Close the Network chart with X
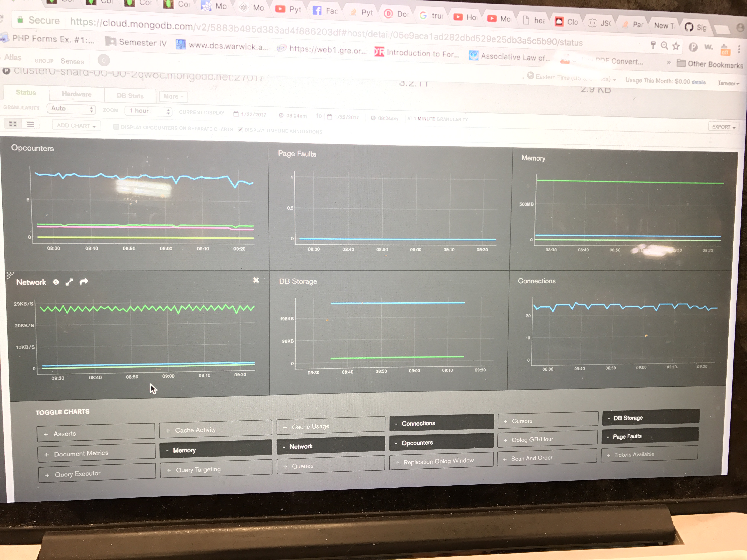 [256, 280]
